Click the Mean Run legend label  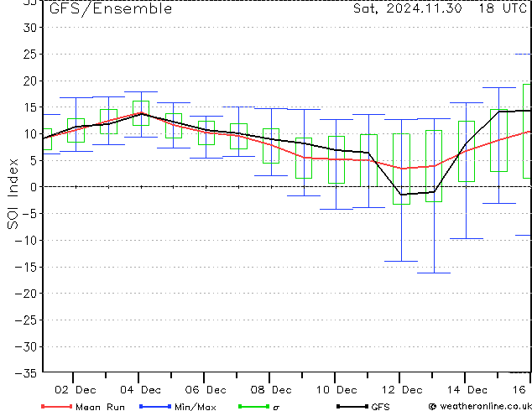tap(100, 407)
